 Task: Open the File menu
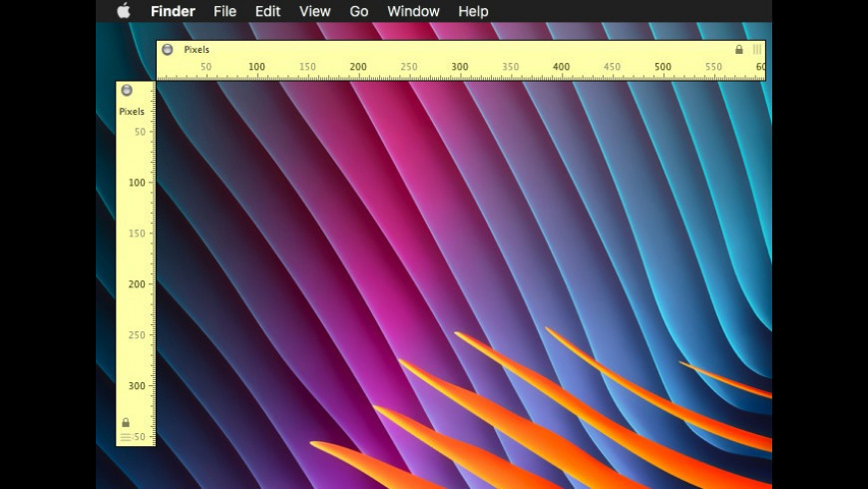(224, 11)
